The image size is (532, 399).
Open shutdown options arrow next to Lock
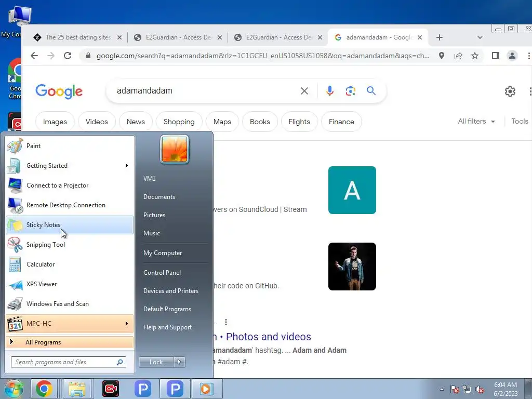pyautogui.click(x=179, y=362)
